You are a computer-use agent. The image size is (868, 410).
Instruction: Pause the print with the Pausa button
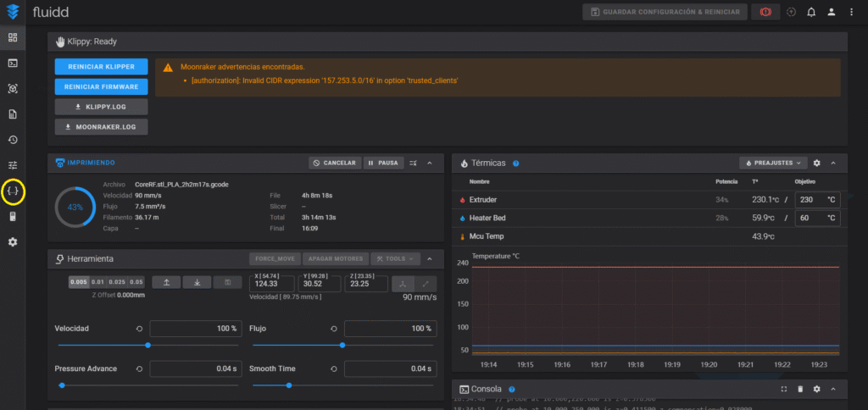click(384, 163)
